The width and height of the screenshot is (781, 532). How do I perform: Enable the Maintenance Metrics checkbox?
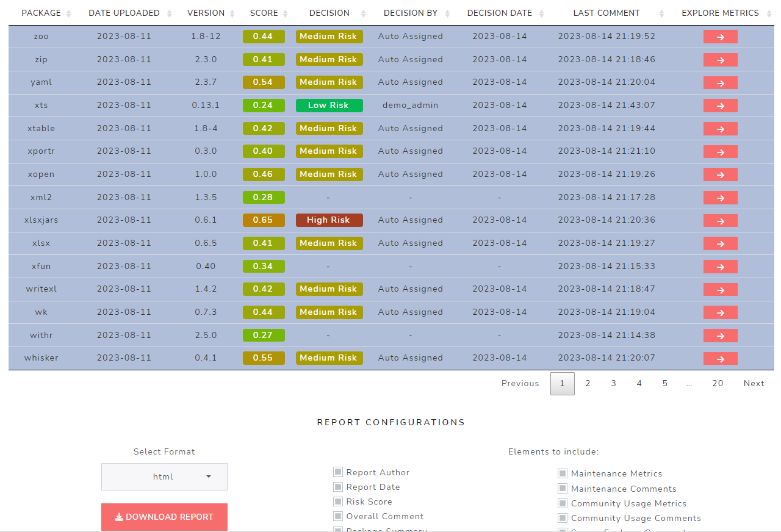click(x=561, y=473)
